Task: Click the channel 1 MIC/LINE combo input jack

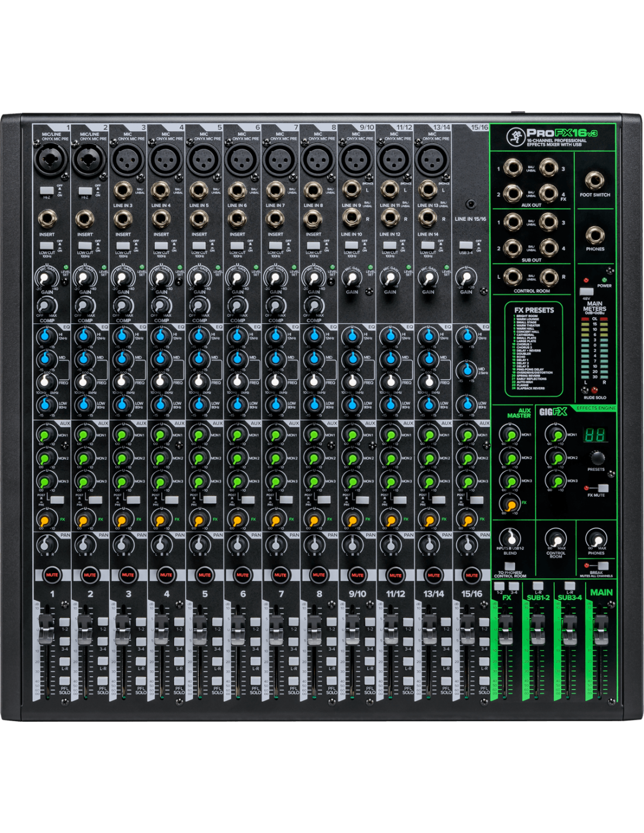Action: point(47,159)
